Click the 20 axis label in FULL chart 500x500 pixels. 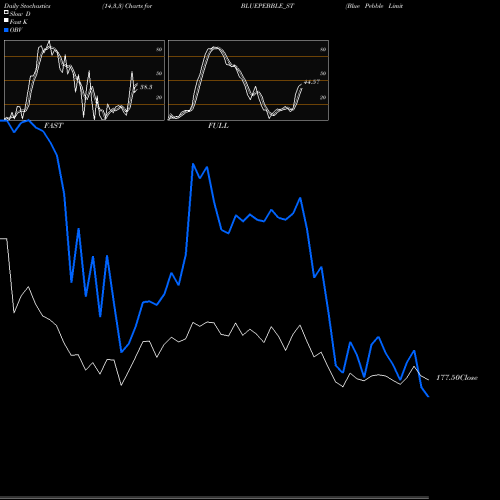pos(323,97)
